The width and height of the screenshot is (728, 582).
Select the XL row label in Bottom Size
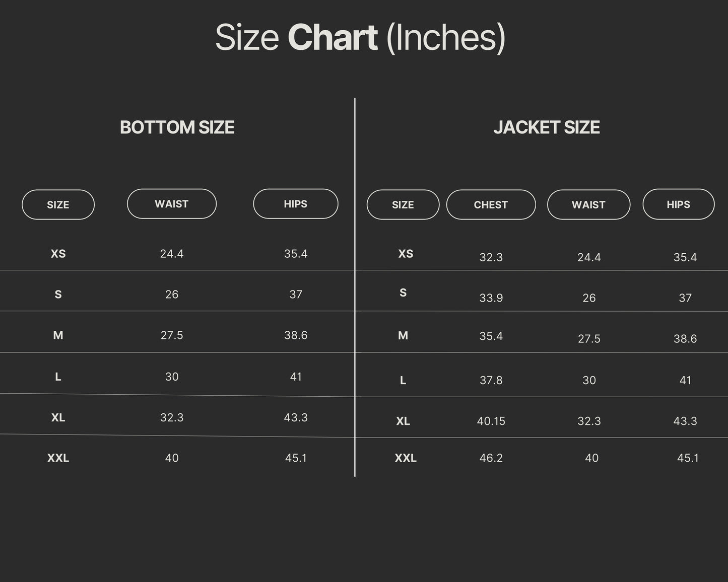[58, 417]
